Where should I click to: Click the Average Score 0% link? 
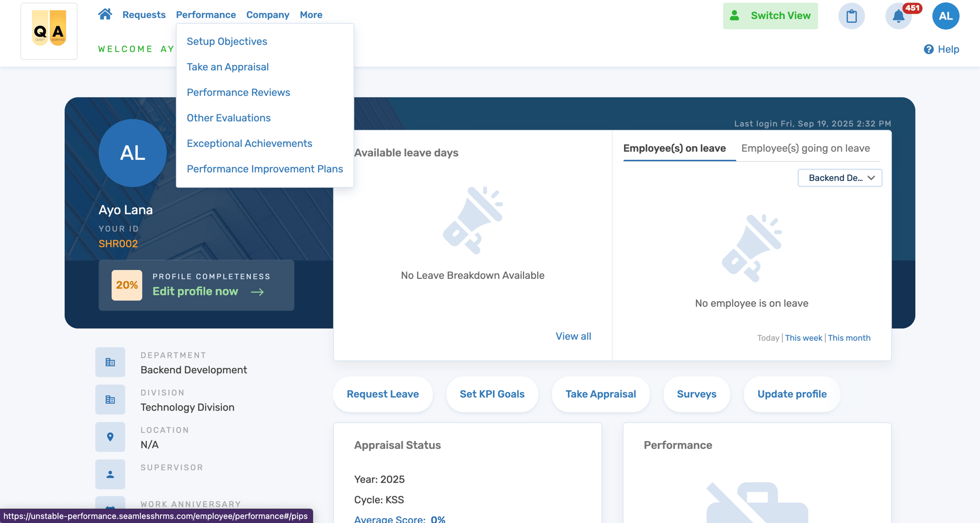tap(399, 519)
